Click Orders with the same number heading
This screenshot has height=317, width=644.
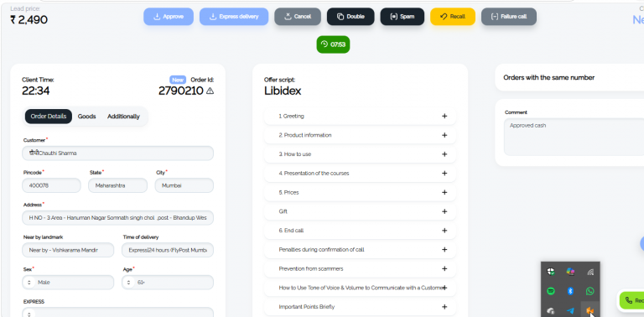tap(549, 78)
